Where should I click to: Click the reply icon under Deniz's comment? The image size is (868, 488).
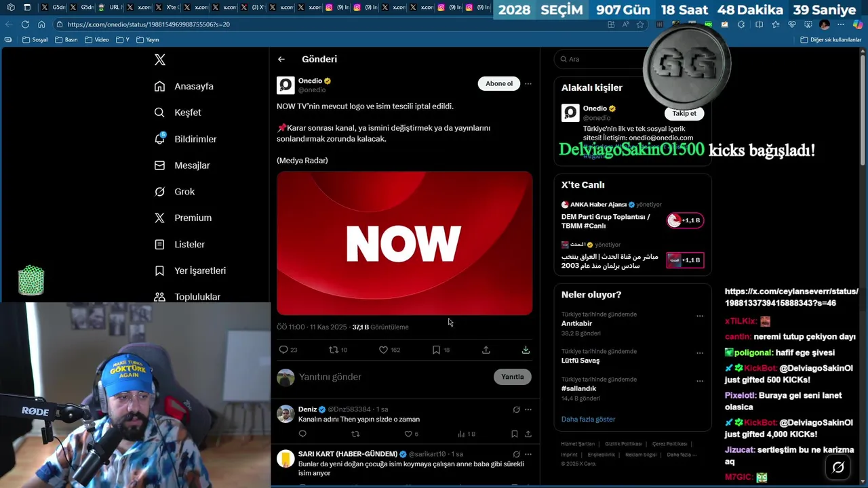(x=302, y=434)
